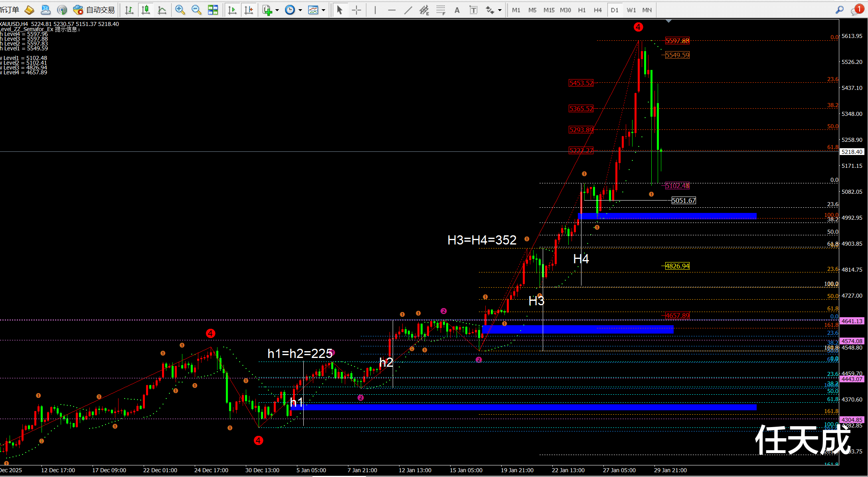Expand the indicators list dropdown arrow

[277, 10]
